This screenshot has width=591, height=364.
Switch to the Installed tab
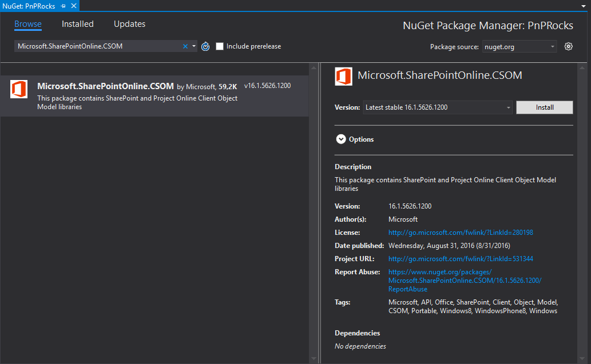point(77,24)
